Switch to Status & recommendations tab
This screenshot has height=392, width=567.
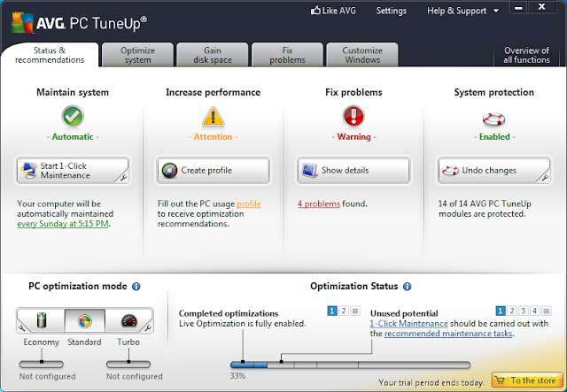50,55
